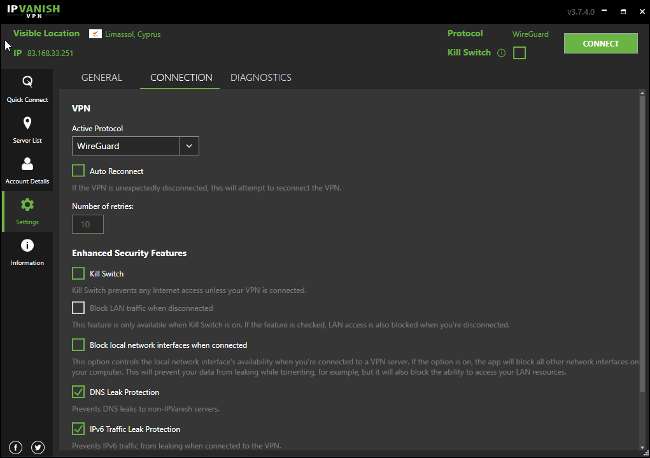Go to Account Details
Image resolution: width=650 pixels, height=458 pixels.
[x=27, y=170]
